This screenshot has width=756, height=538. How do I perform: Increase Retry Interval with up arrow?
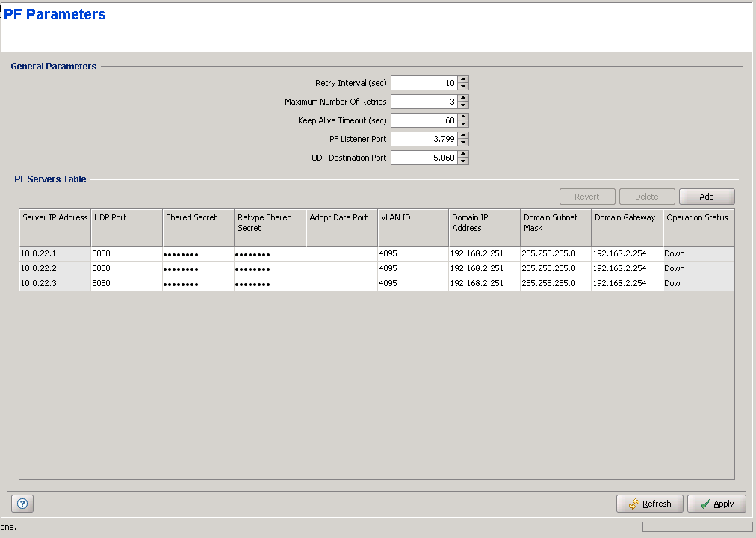(463, 80)
